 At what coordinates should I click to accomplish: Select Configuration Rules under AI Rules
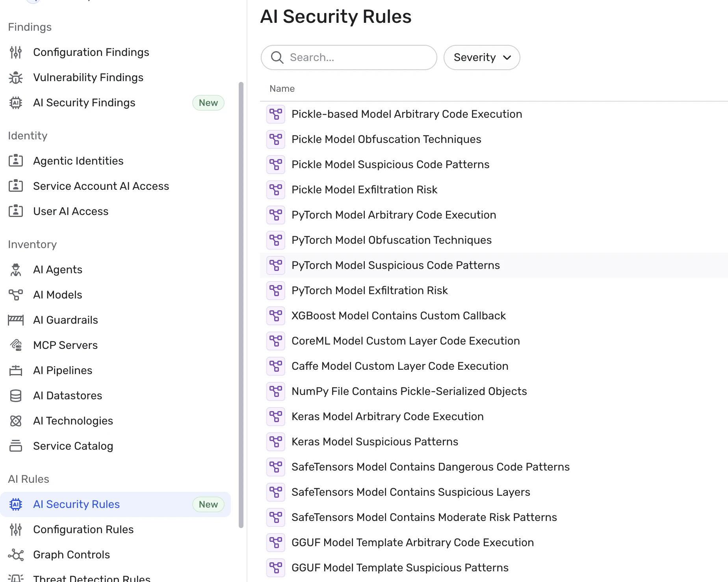pos(84,530)
